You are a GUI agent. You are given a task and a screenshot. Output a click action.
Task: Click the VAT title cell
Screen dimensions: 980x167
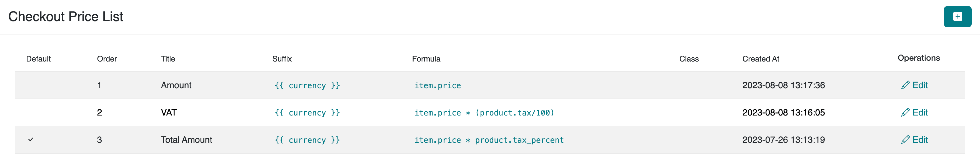(169, 112)
